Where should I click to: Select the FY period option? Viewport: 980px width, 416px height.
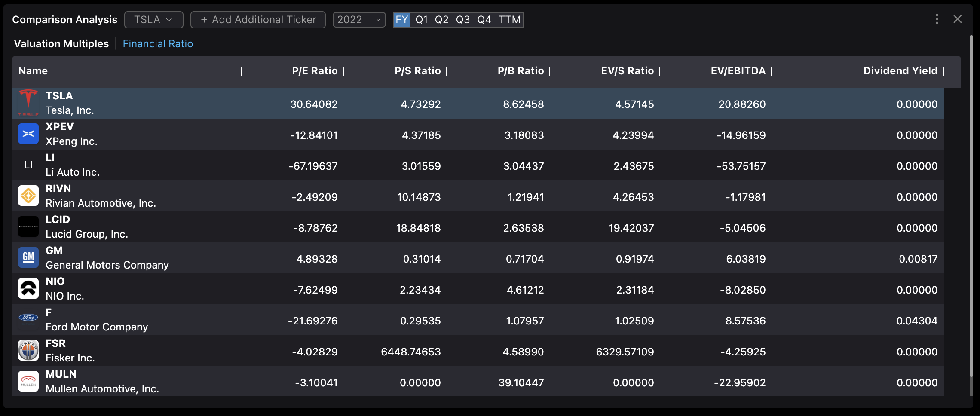(402, 20)
